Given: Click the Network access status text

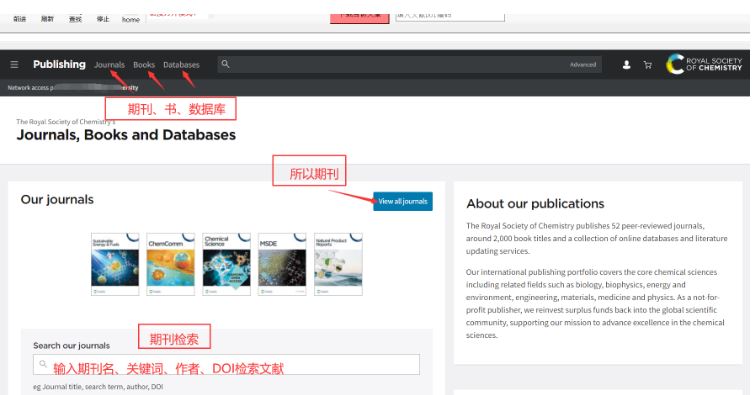Looking at the screenshot, I should [73, 88].
